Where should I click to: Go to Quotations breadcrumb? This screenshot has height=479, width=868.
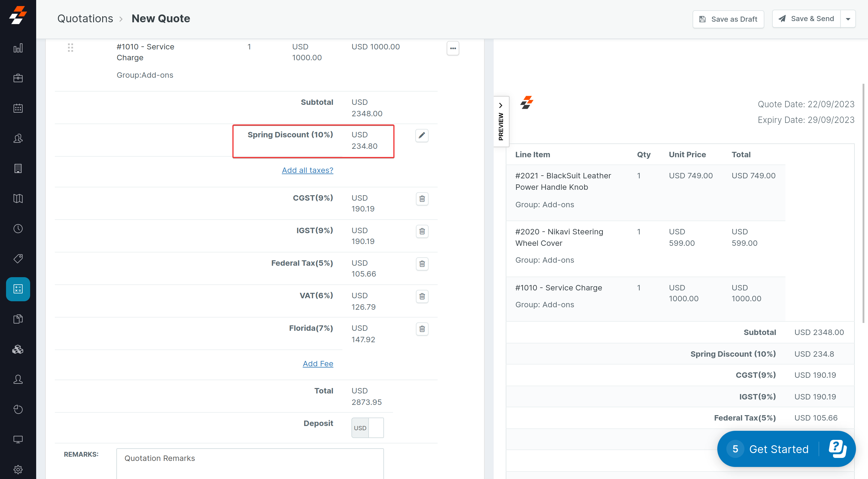(85, 18)
